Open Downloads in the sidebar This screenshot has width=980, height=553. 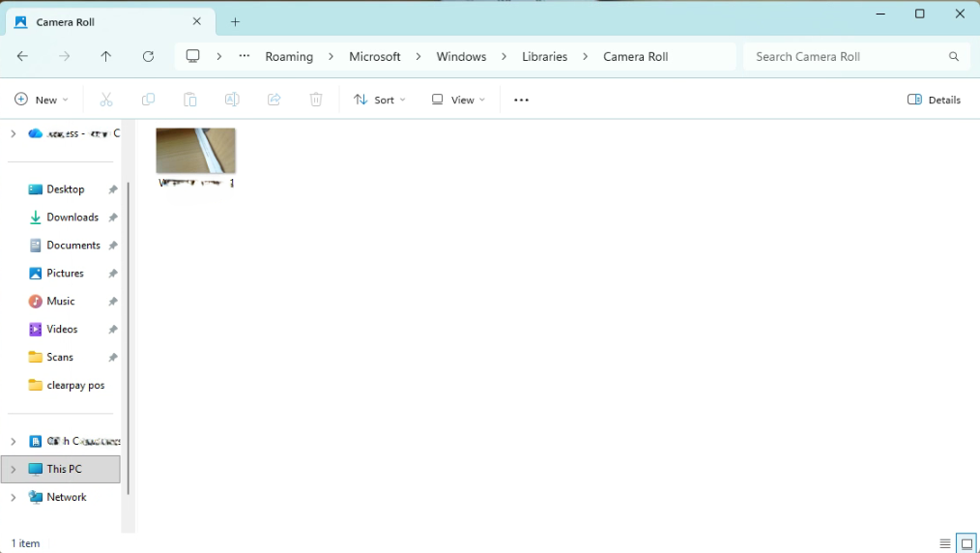[x=72, y=218]
